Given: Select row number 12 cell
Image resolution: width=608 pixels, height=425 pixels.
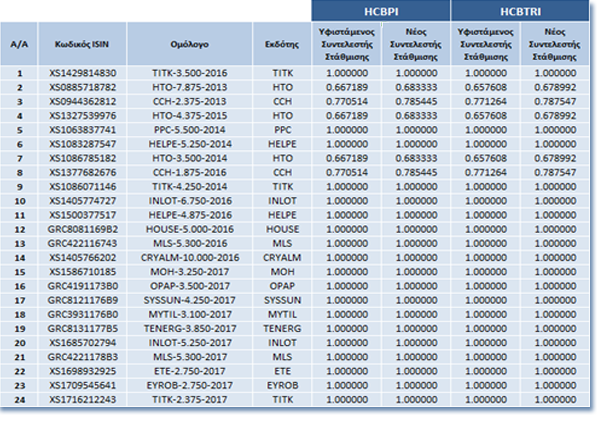Looking at the screenshot, I should click(18, 229).
